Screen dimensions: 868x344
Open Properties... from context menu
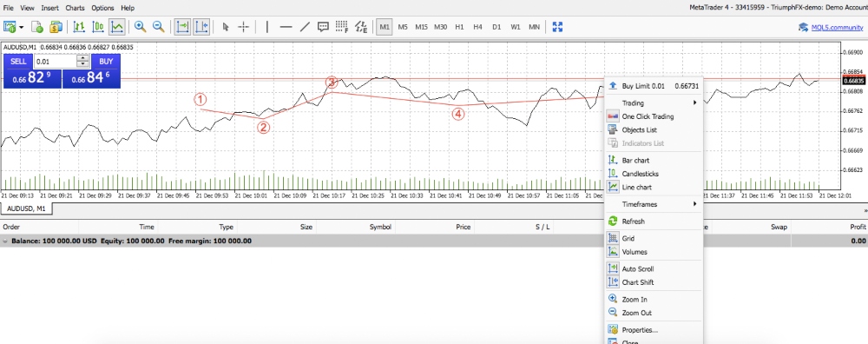pyautogui.click(x=654, y=329)
